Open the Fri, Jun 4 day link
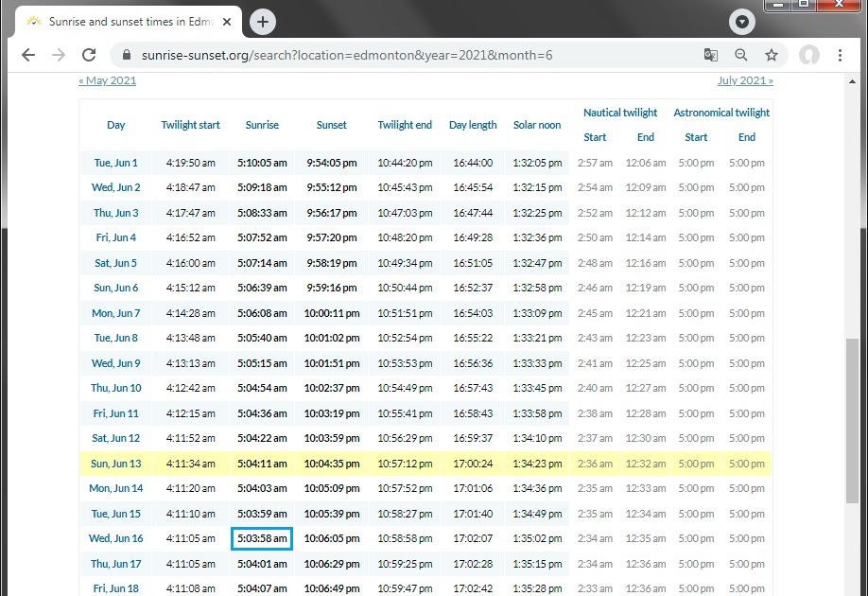 point(115,237)
